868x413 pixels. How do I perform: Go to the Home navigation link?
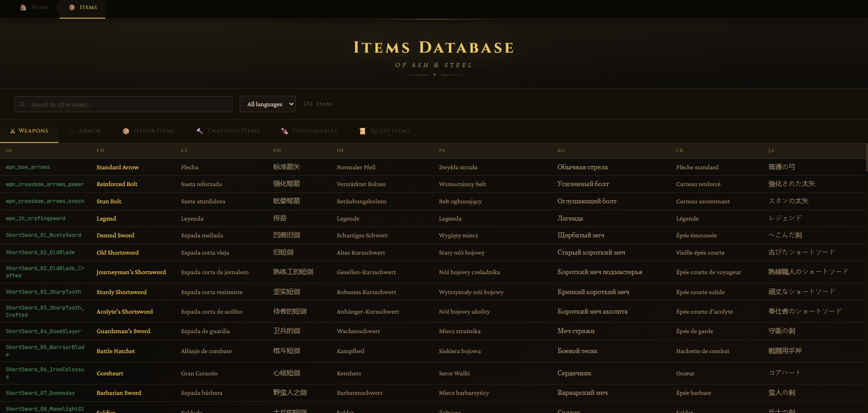(x=35, y=7)
